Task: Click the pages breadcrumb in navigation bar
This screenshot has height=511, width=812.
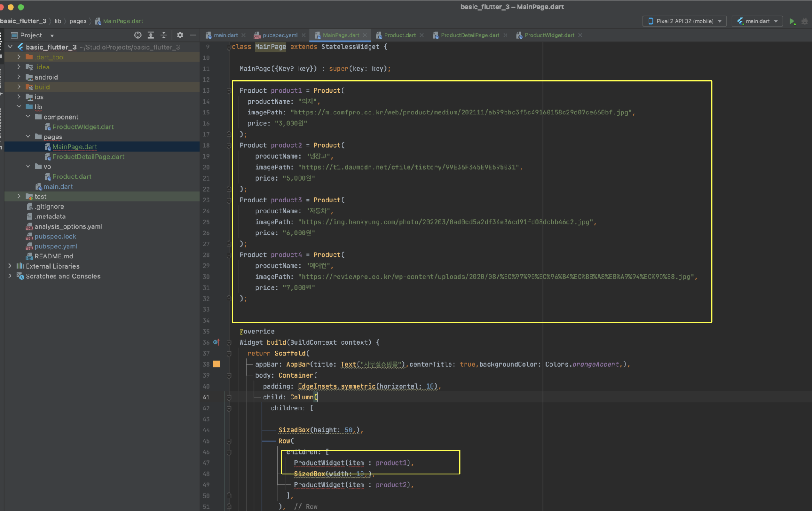Action: [78, 21]
